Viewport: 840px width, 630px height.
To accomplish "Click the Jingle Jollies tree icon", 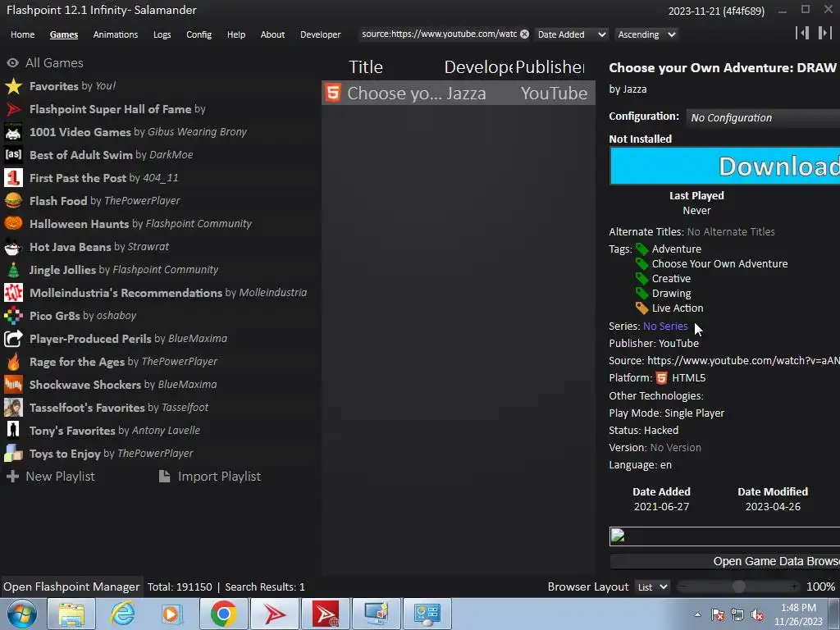I will (x=13, y=270).
